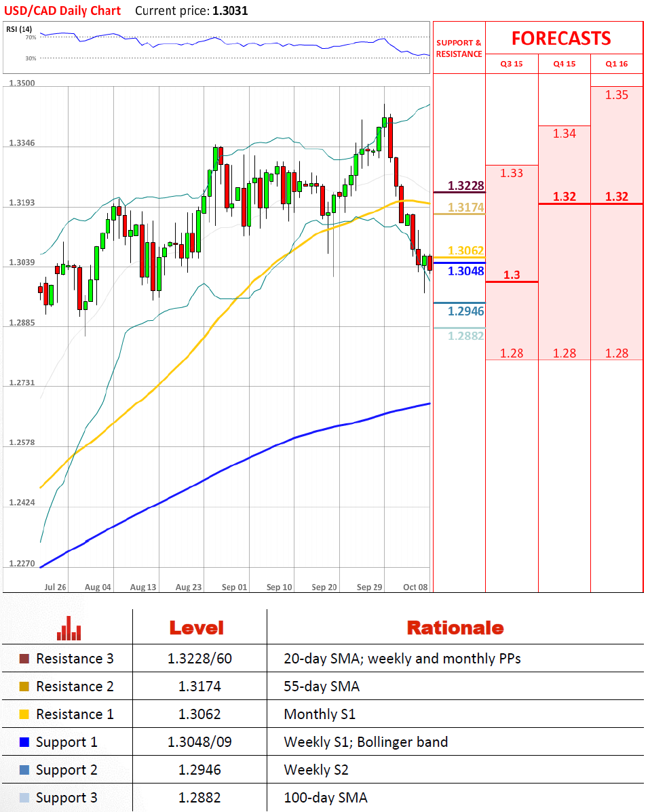Click the 1.34 forecast high in Q4 15

point(564,134)
